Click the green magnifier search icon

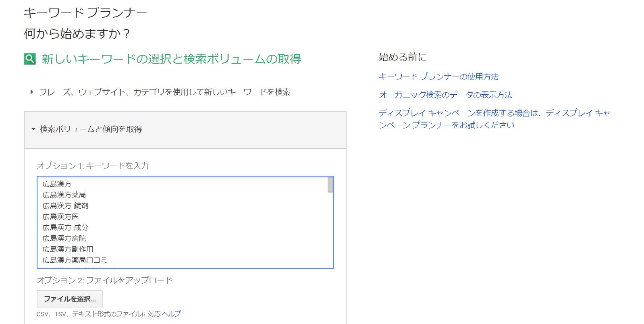30,59
